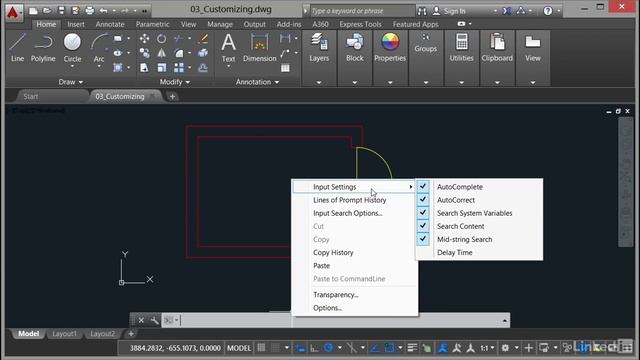Close the command line with X icon
This screenshot has height=360, width=640.
pyautogui.click(x=141, y=320)
